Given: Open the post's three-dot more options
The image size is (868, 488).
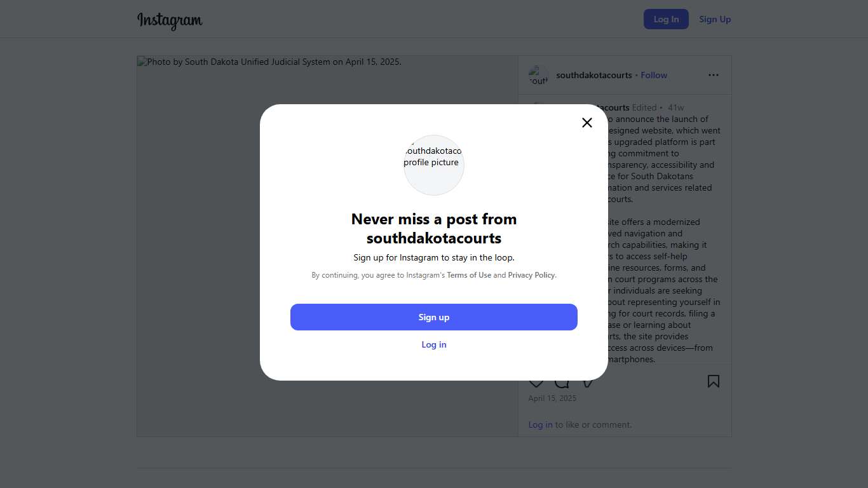Looking at the screenshot, I should coord(714,75).
